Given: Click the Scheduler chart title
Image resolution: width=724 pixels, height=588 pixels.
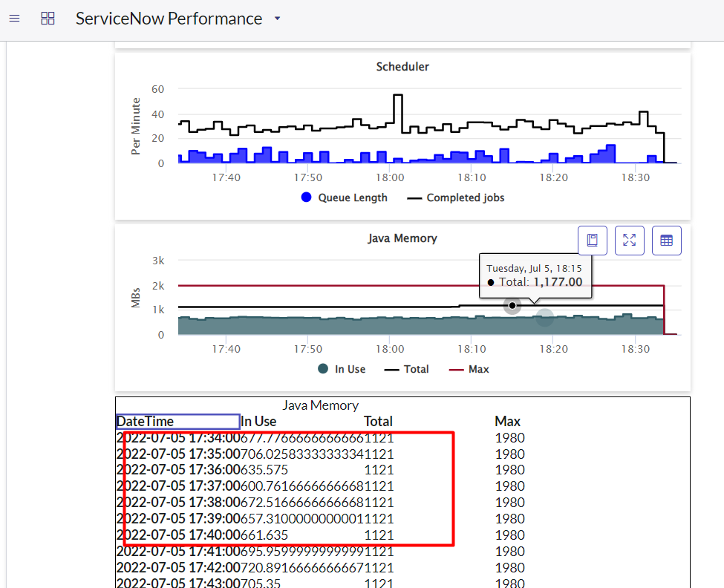Looking at the screenshot, I should point(402,67).
